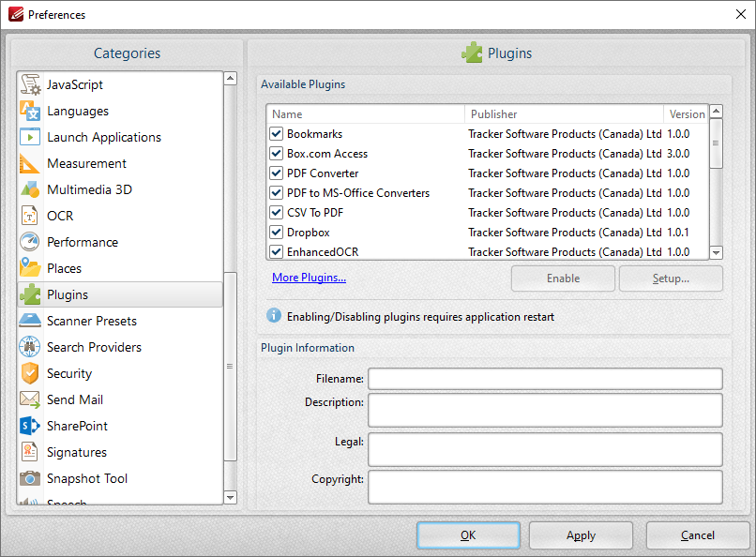Click the categories list scroll down arrow

pos(231,497)
